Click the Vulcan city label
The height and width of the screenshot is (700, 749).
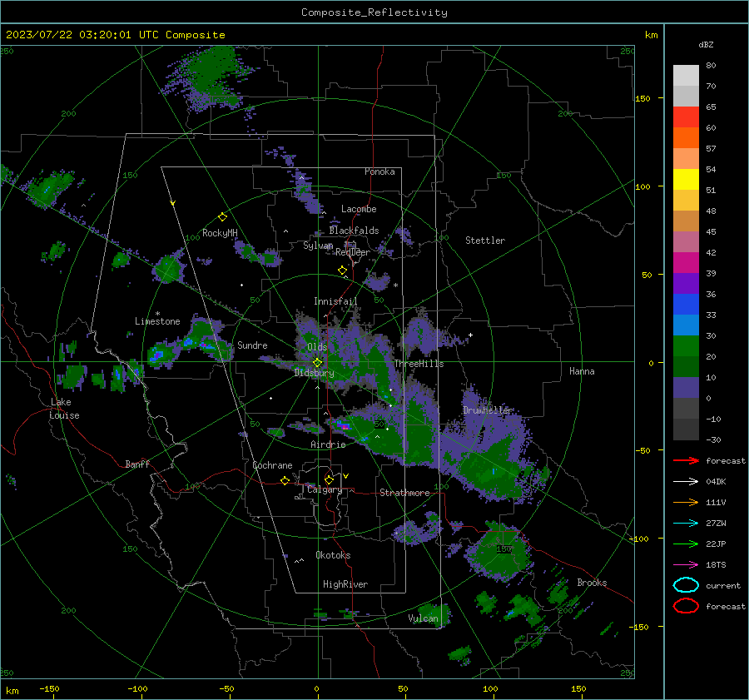tap(424, 618)
